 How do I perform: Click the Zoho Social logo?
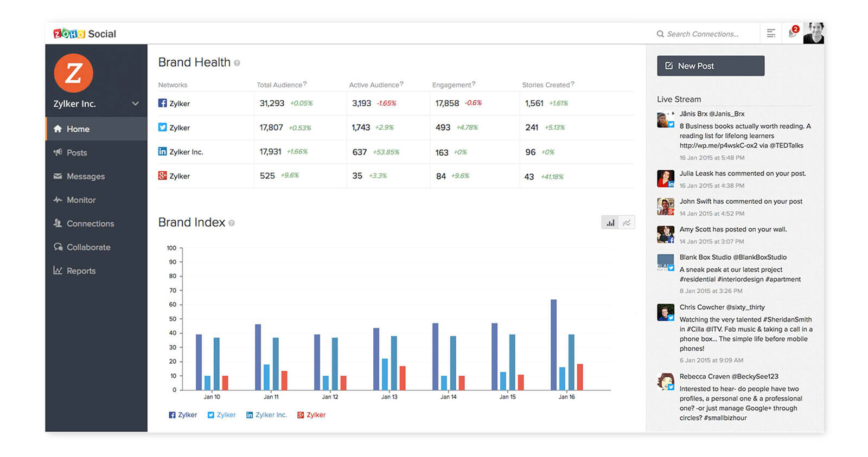pyautogui.click(x=85, y=34)
